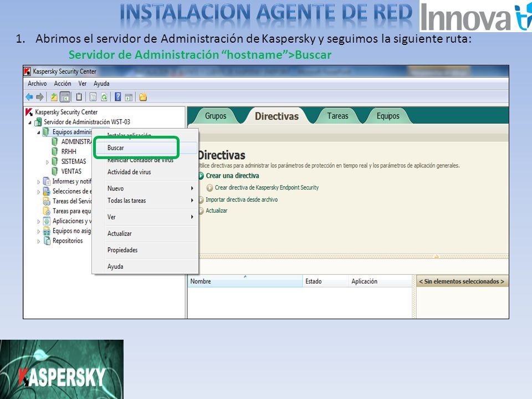Viewport: 532px width, 399px height.
Task: Select the Directivas tab
Action: click(x=277, y=116)
